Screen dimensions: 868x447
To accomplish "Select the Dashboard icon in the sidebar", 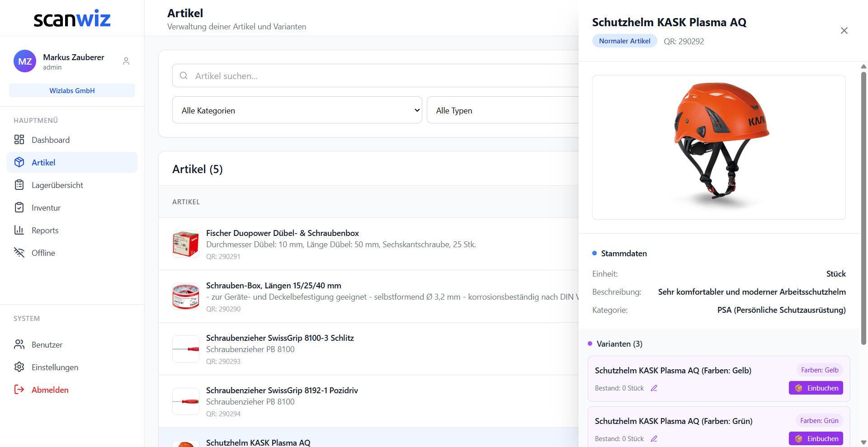I will coord(19,140).
